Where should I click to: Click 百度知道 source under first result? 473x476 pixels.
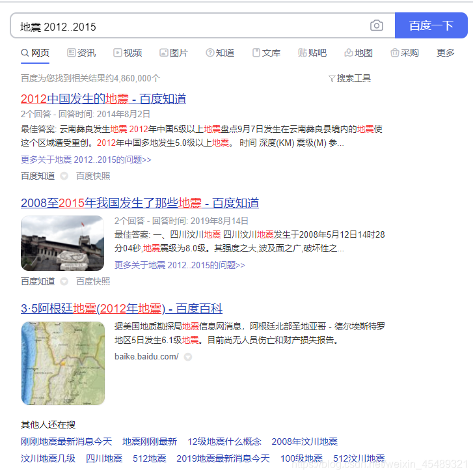[x=38, y=176]
